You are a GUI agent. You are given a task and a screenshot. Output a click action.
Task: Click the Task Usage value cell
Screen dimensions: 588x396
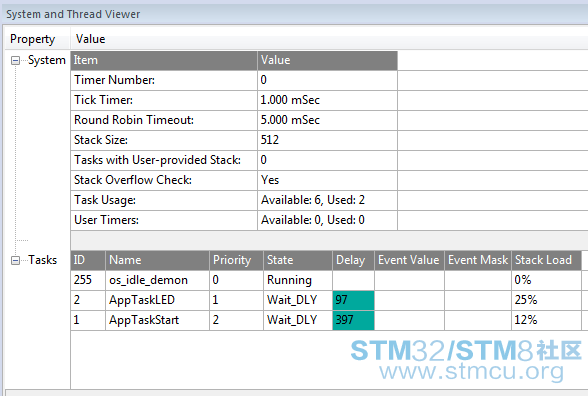click(327, 200)
